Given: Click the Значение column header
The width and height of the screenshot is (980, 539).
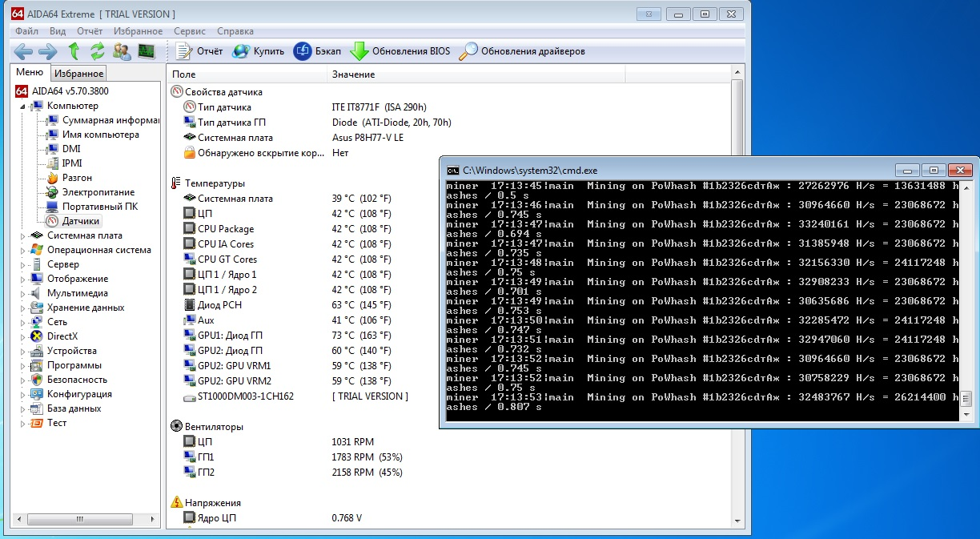Looking at the screenshot, I should click(x=353, y=74).
